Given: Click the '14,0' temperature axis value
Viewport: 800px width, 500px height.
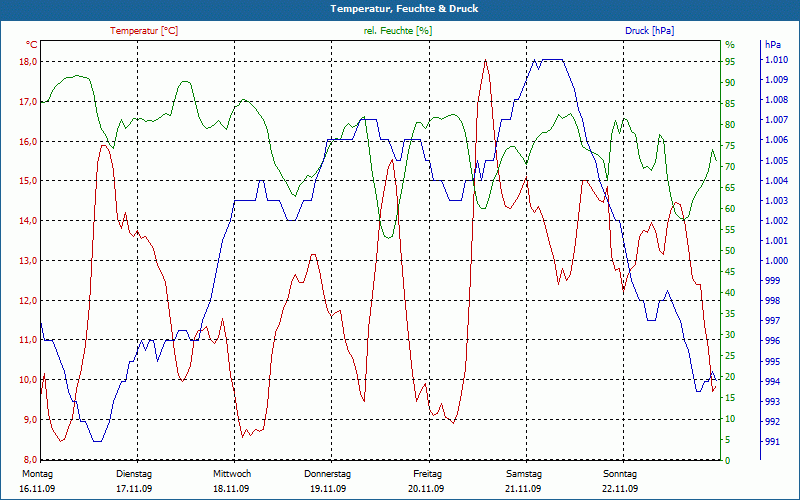Looking at the screenshot, I should pyautogui.click(x=28, y=220).
